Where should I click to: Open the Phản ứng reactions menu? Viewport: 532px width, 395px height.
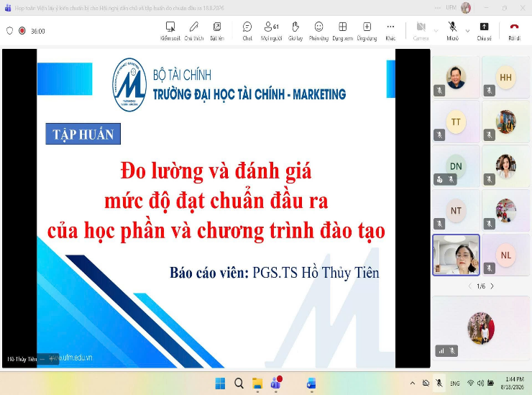[318, 31]
